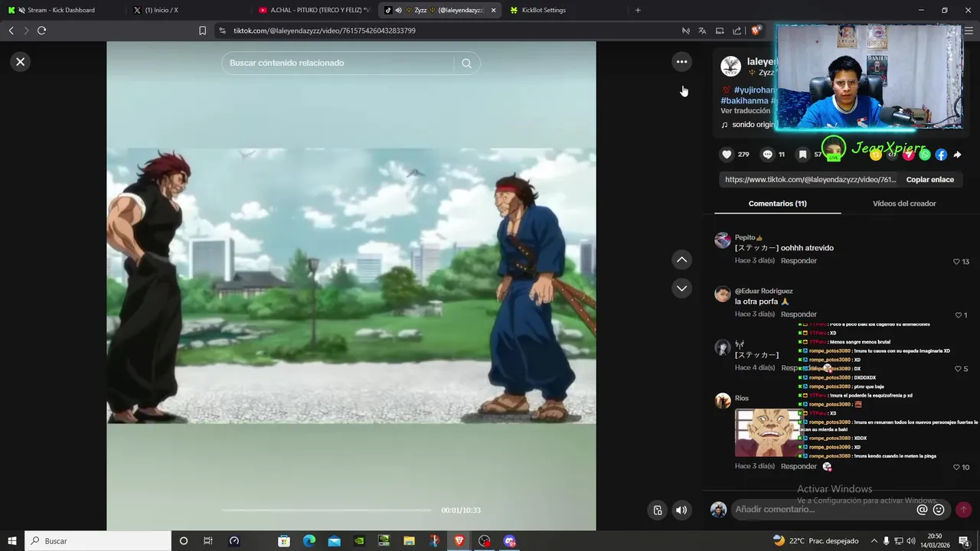Open Microsoft Edge from taskbar
Viewport: 980px width, 551px height.
[309, 541]
